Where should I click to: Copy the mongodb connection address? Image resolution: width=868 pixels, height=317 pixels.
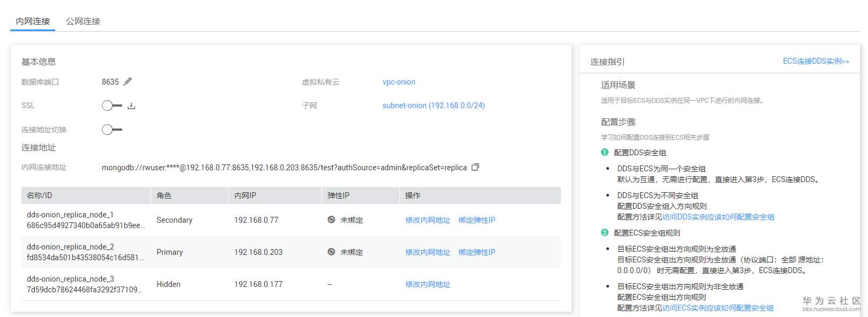click(x=475, y=167)
